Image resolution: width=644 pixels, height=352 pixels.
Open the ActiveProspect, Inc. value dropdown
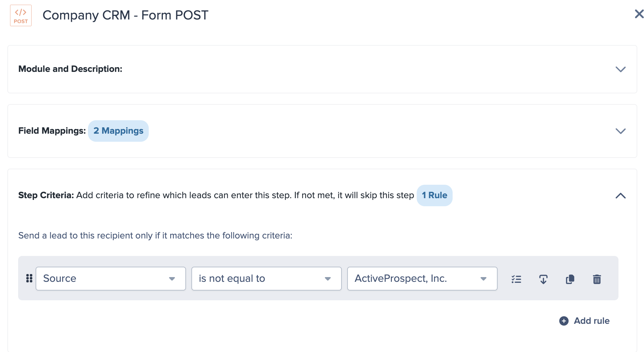click(x=422, y=278)
